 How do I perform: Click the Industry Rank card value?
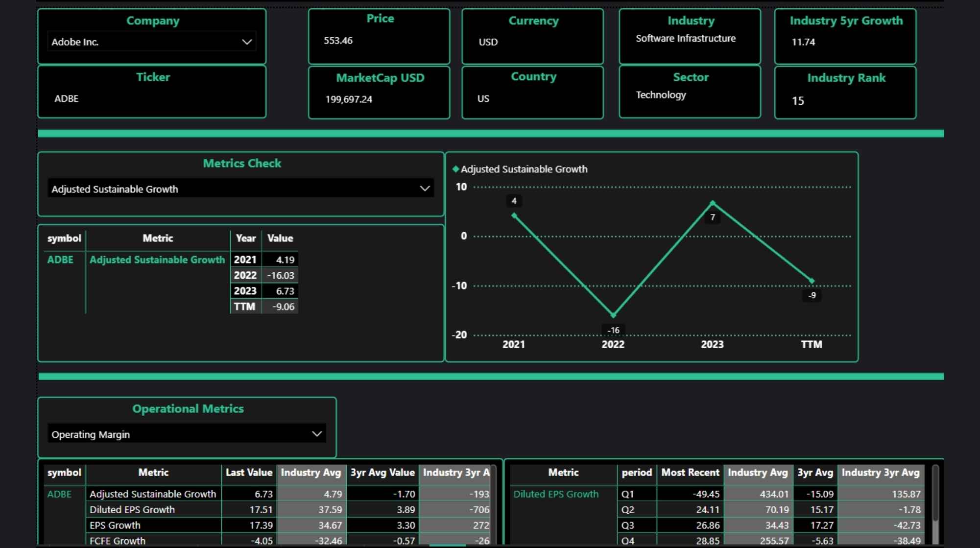point(798,101)
